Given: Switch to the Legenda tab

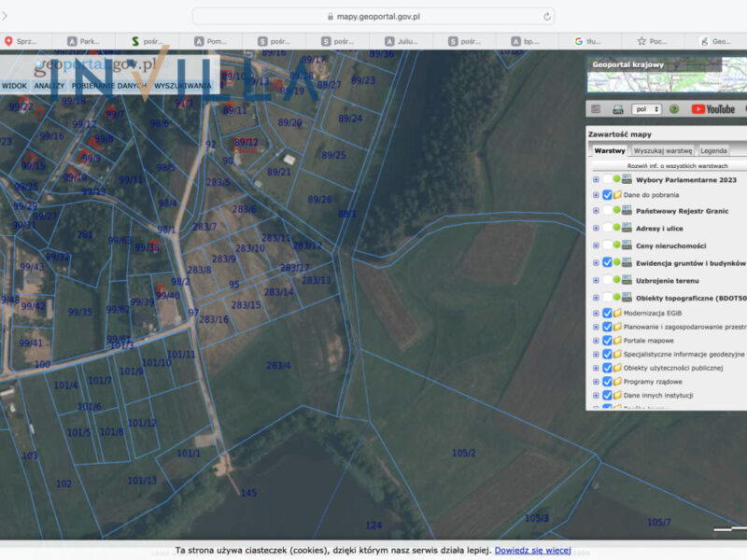Looking at the screenshot, I should click(x=713, y=150).
